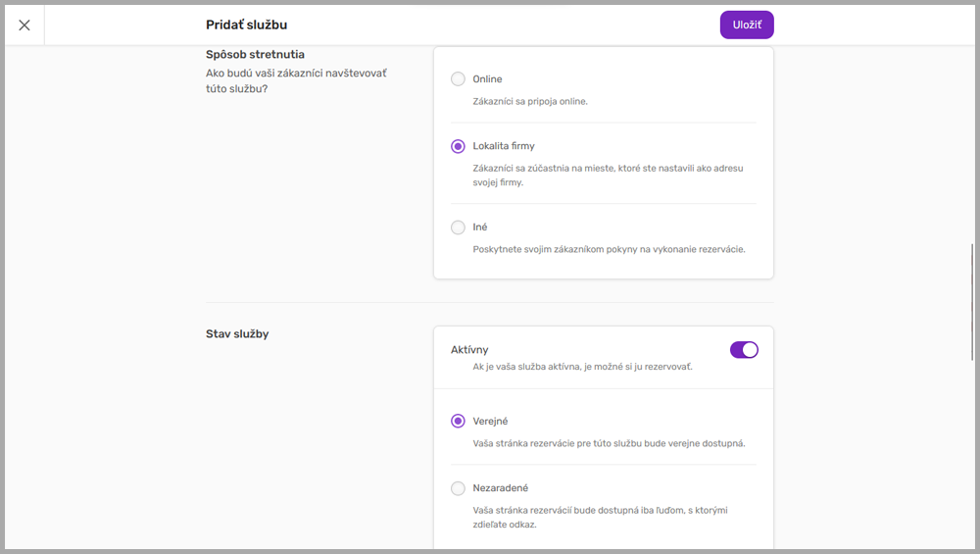Click the Aktívny label text

click(469, 350)
